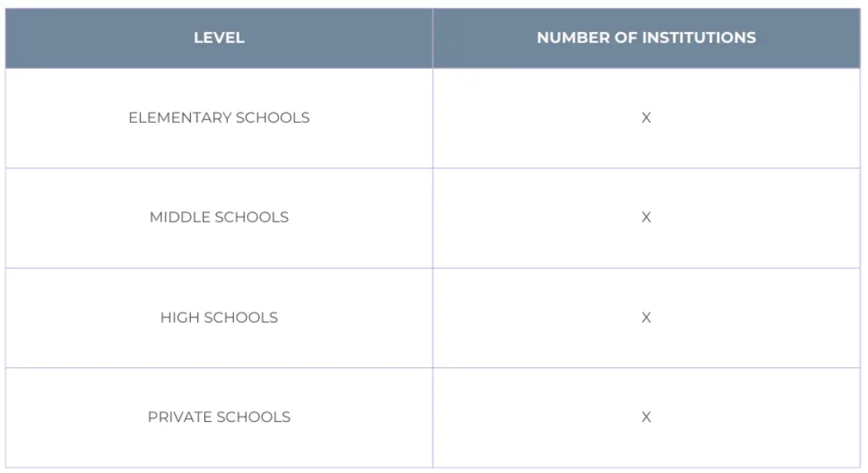Image resolution: width=868 pixels, height=473 pixels.
Task: Click the X value for Middle Schools
Action: [x=646, y=217]
